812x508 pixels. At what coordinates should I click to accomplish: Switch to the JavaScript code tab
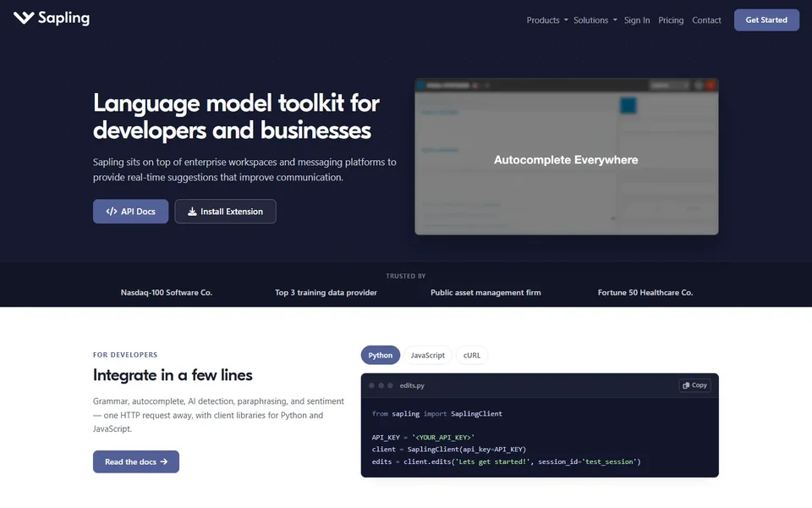tap(428, 355)
